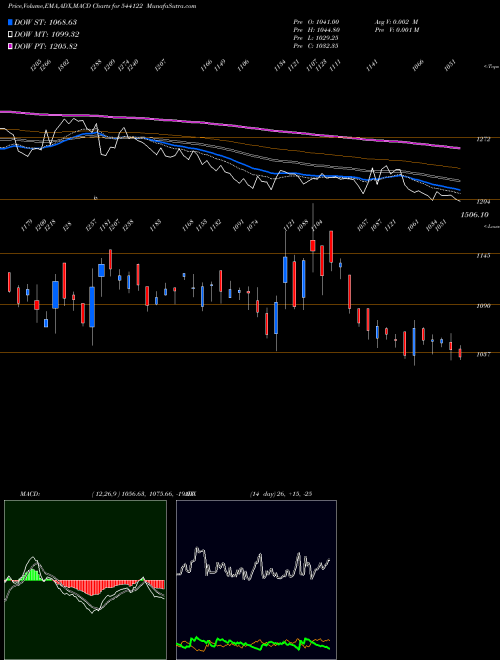The width and height of the screenshot is (500, 660).
Task: Click the 'Pre C: 1032.35' close value
Action: point(316,46)
